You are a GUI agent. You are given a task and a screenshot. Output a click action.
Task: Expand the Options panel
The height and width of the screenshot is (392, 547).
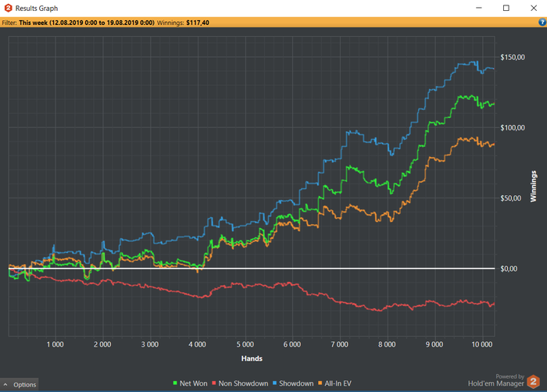coord(20,384)
